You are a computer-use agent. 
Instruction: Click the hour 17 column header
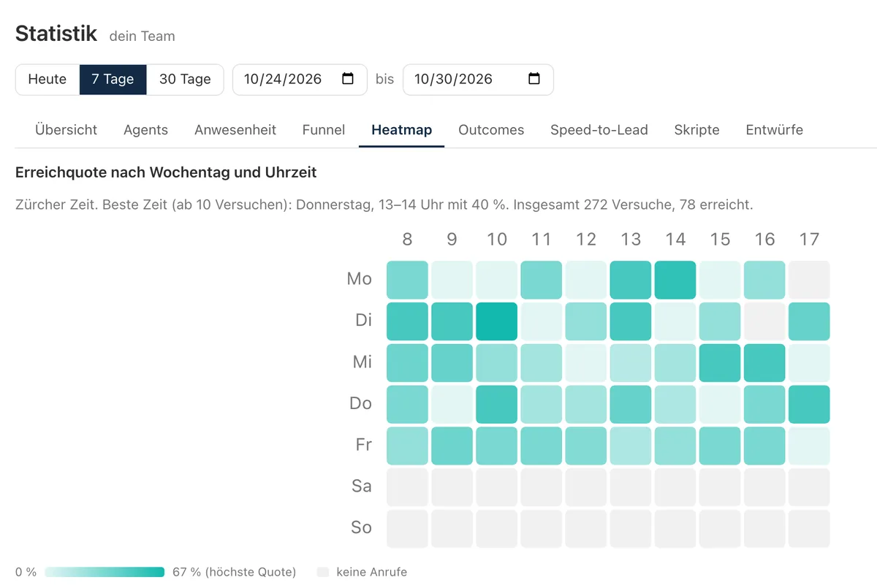(x=809, y=240)
